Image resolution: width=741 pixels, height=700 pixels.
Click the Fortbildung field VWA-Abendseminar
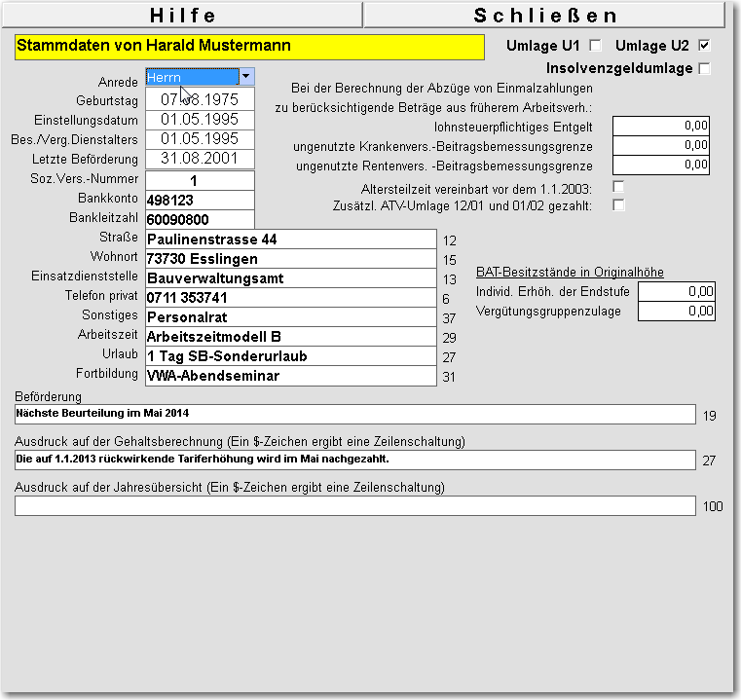coord(291,376)
